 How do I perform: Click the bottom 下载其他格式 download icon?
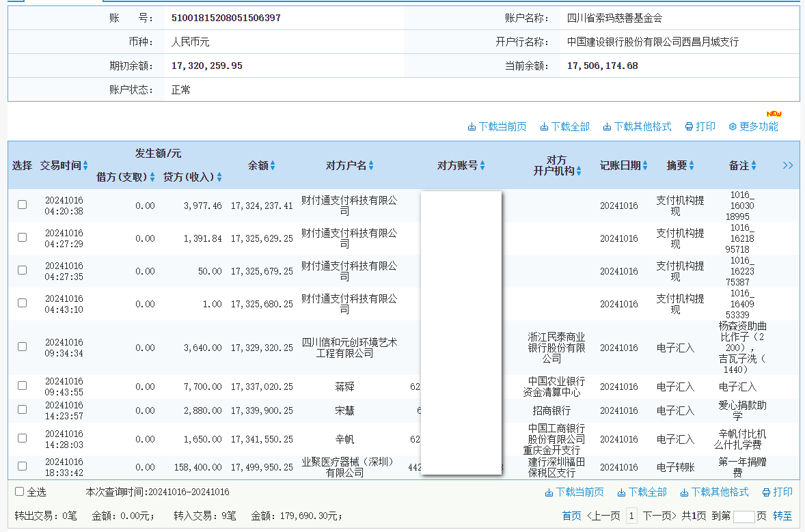684,492
